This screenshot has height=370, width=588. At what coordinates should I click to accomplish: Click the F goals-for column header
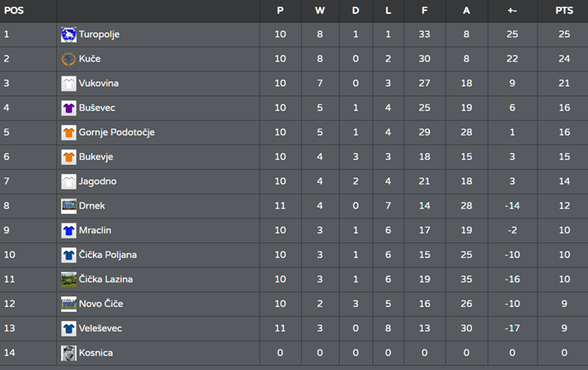pos(424,11)
